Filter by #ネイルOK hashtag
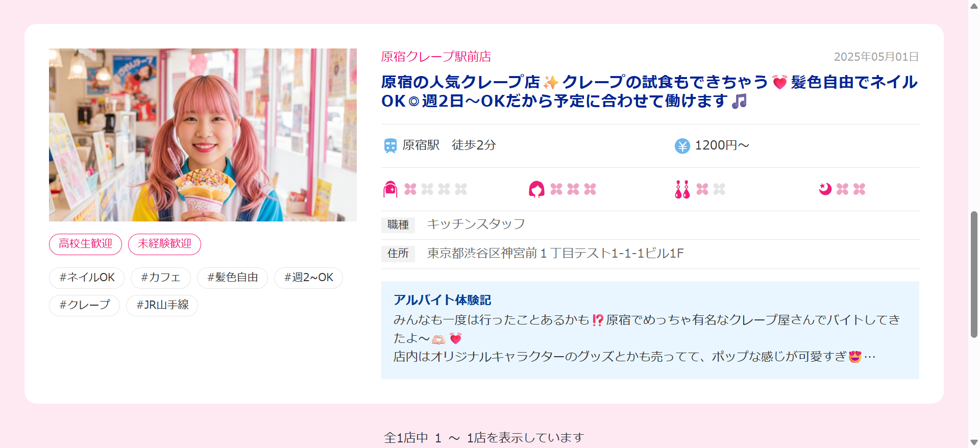980x448 pixels. coord(87,278)
